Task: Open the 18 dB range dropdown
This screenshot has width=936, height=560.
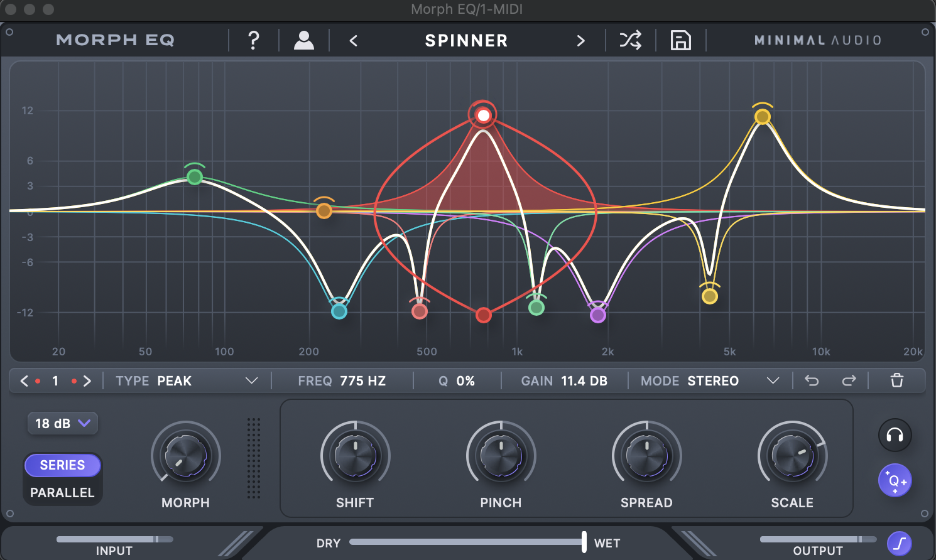Action: click(62, 423)
